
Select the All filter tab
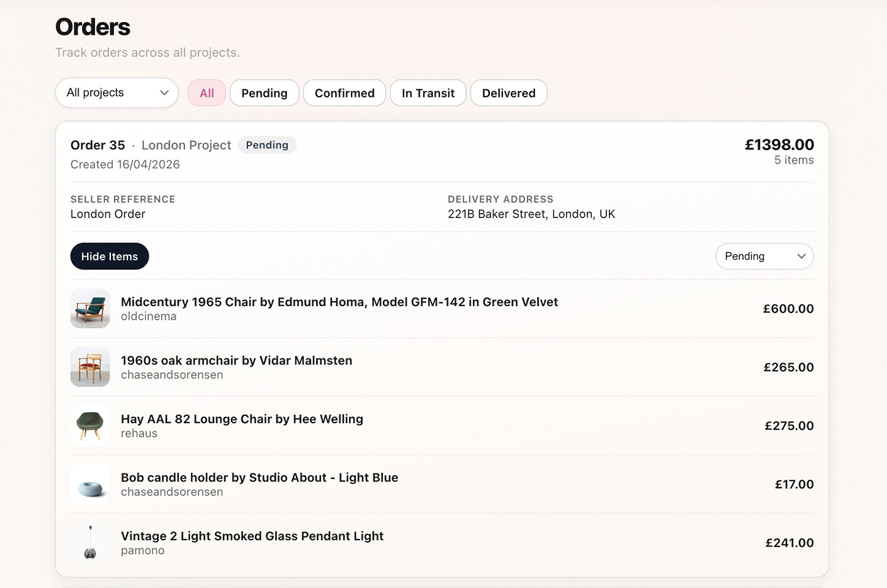207,93
